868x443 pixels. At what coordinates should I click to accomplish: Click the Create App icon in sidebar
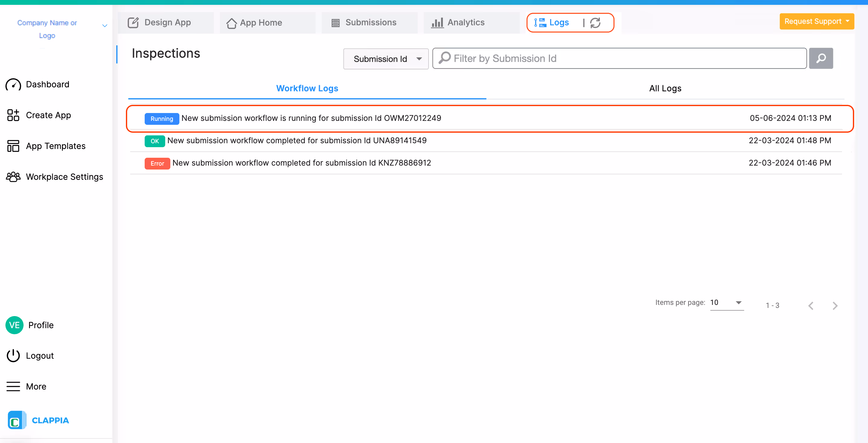coord(13,115)
